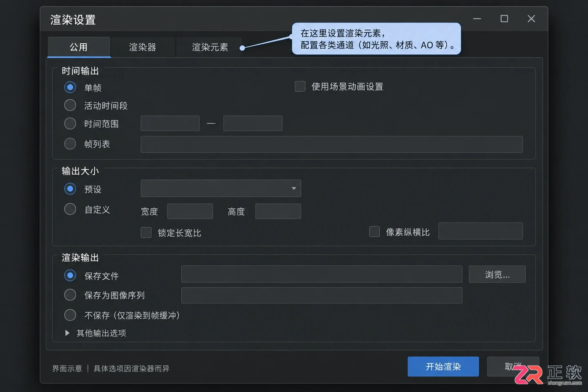The width and height of the screenshot is (588, 392).
Task: Click the 取消 button
Action: pos(513,367)
